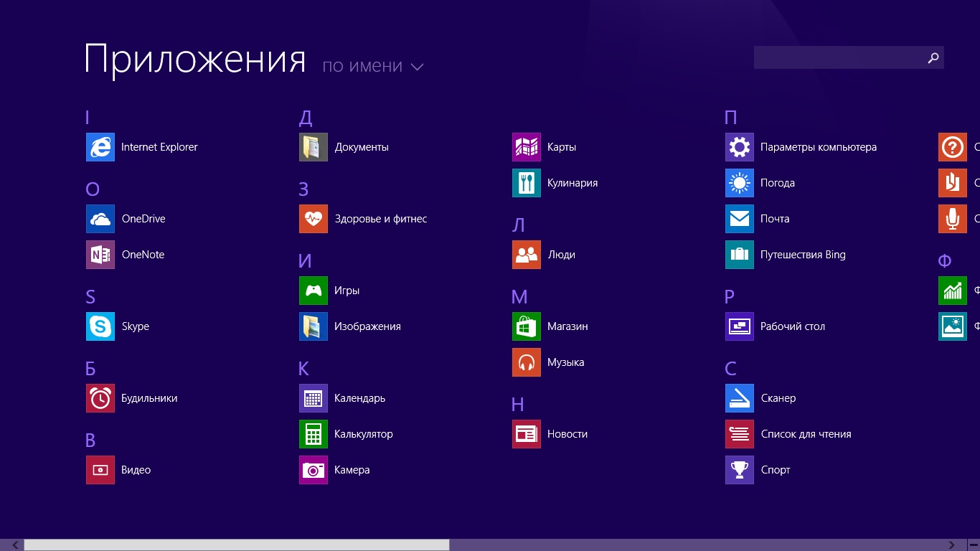Open the OneNote app
This screenshot has width=980, height=551.
[126, 255]
